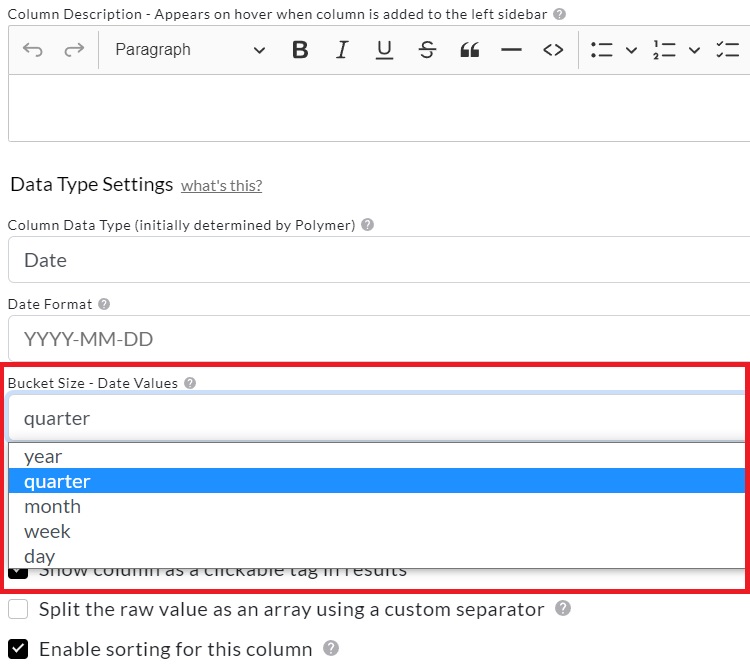This screenshot has width=750, height=672.
Task: Open bulleted list style options arrow
Action: coord(631,50)
